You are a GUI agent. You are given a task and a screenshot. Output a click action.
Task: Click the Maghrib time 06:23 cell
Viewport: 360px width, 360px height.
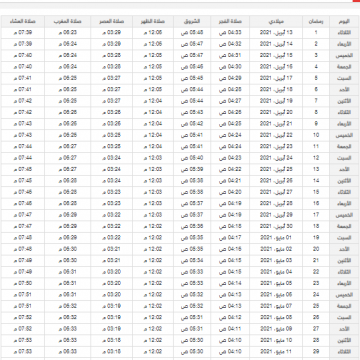[x=67, y=33]
